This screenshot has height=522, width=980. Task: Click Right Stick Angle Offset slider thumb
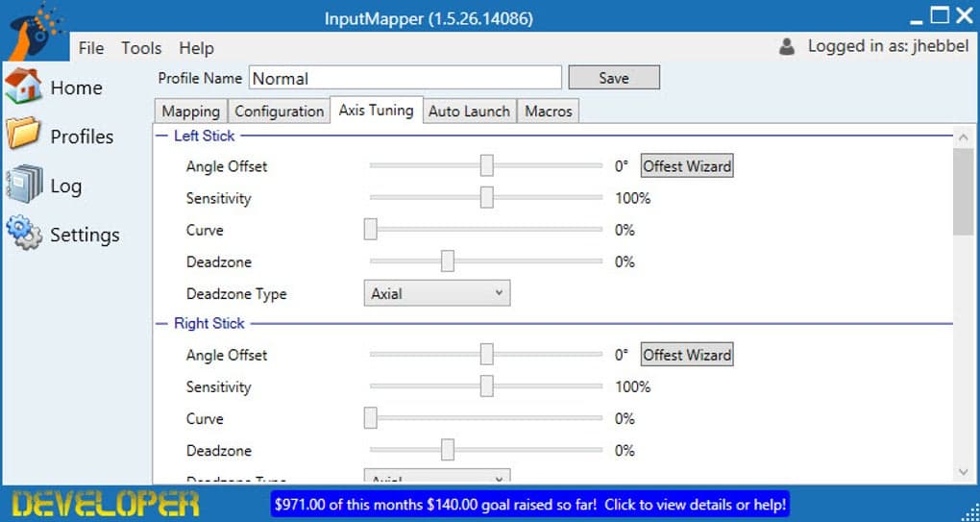pyautogui.click(x=487, y=354)
